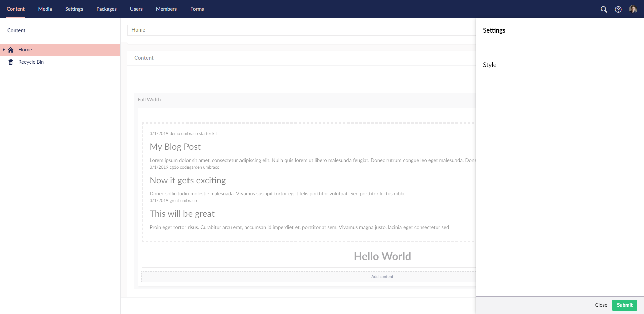This screenshot has height=314, width=644.
Task: Stay on the Content section tab
Action: point(15,9)
